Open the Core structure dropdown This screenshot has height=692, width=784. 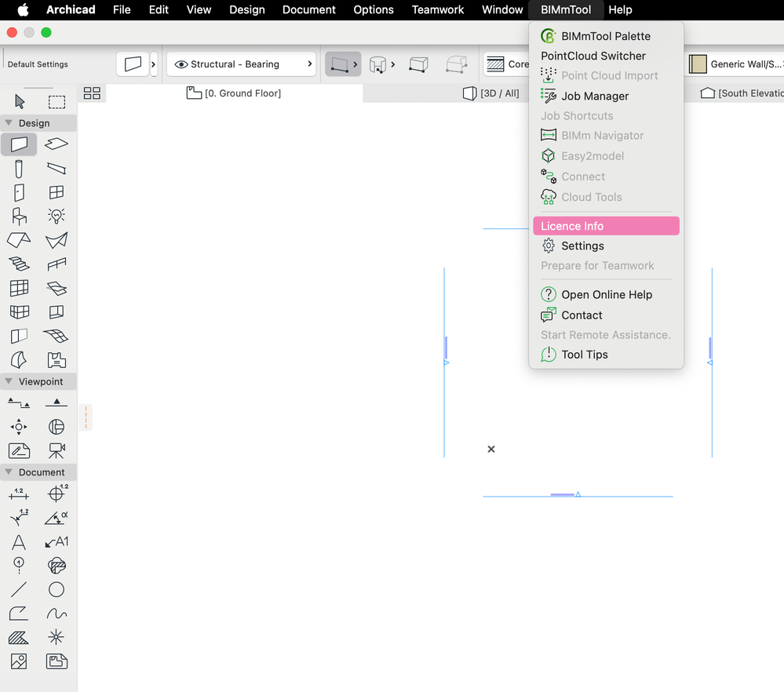coord(507,64)
